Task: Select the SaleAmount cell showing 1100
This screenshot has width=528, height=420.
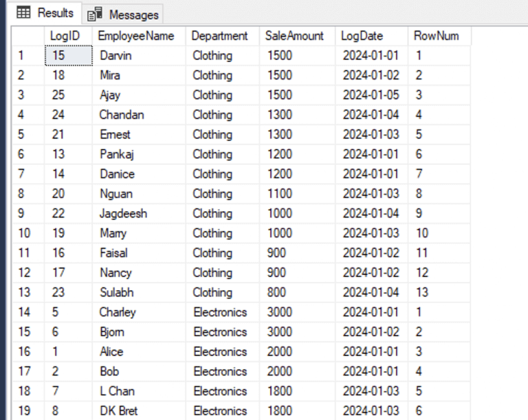Action: [x=279, y=194]
